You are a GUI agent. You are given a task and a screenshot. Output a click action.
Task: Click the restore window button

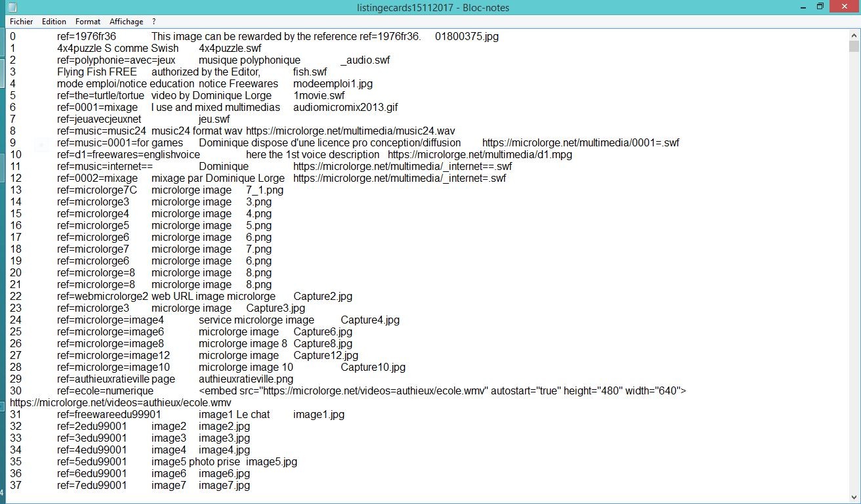click(820, 7)
